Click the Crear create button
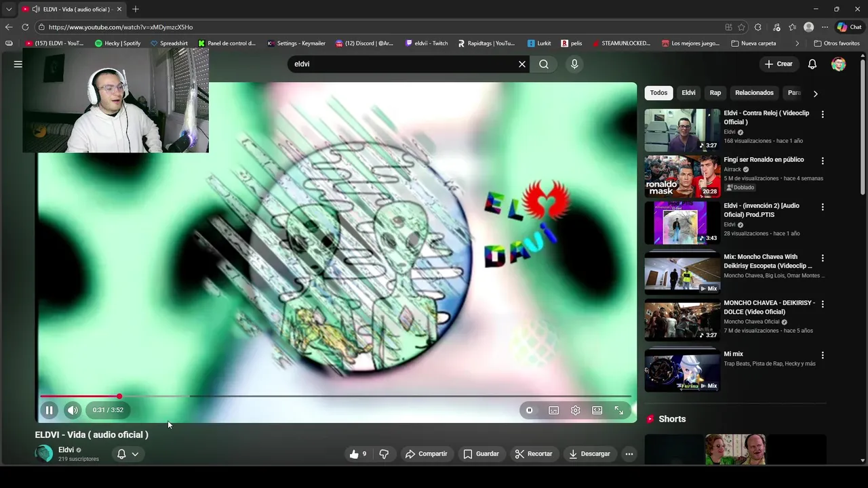This screenshot has width=868, height=488. tap(778, 64)
